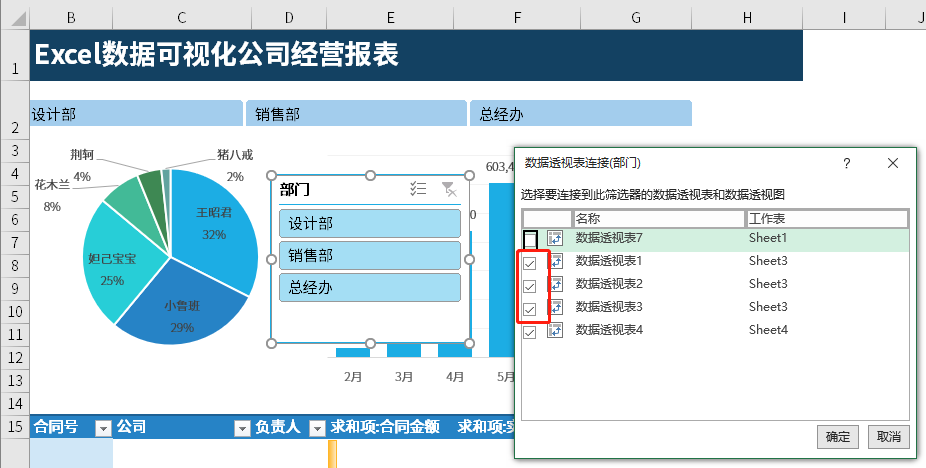Click the 取消 button
The width and height of the screenshot is (926, 468).
coord(888,437)
